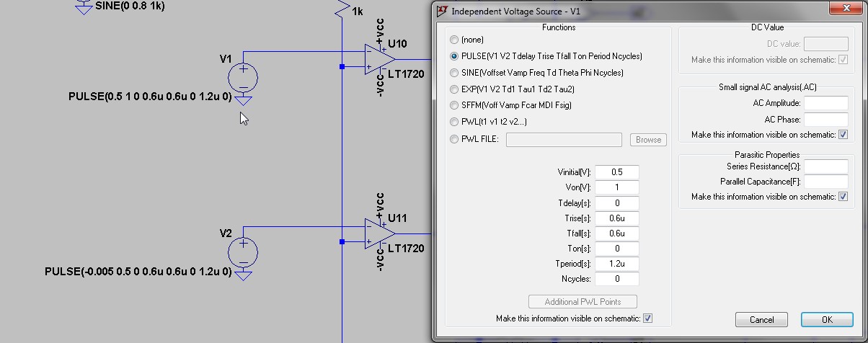Click the ground symbol below V1
Viewport: 868px width, 343px height.
[243, 100]
